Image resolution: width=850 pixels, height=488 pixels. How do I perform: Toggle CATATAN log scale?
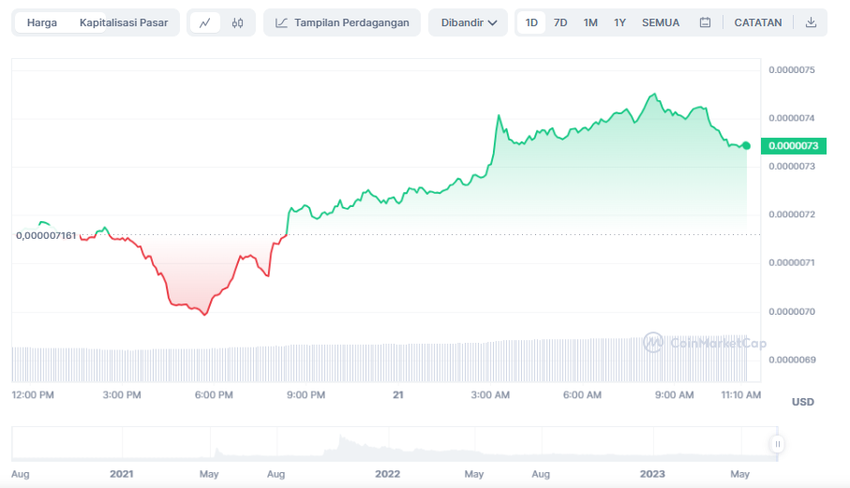point(758,23)
